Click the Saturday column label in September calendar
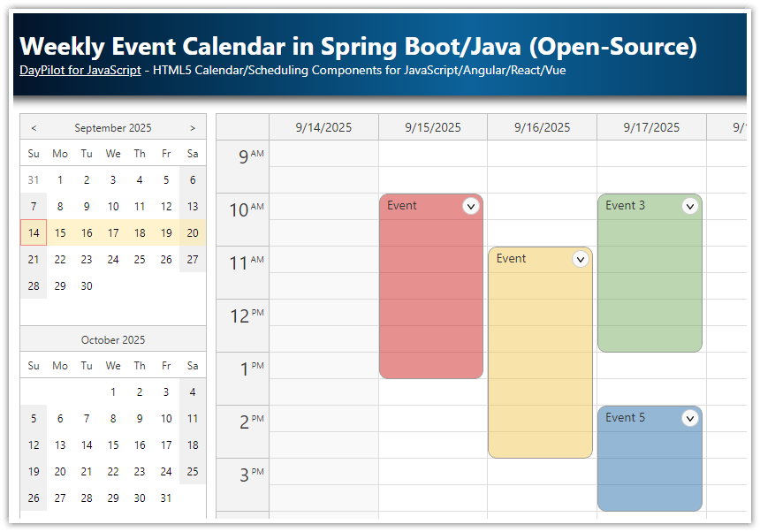 click(192, 153)
